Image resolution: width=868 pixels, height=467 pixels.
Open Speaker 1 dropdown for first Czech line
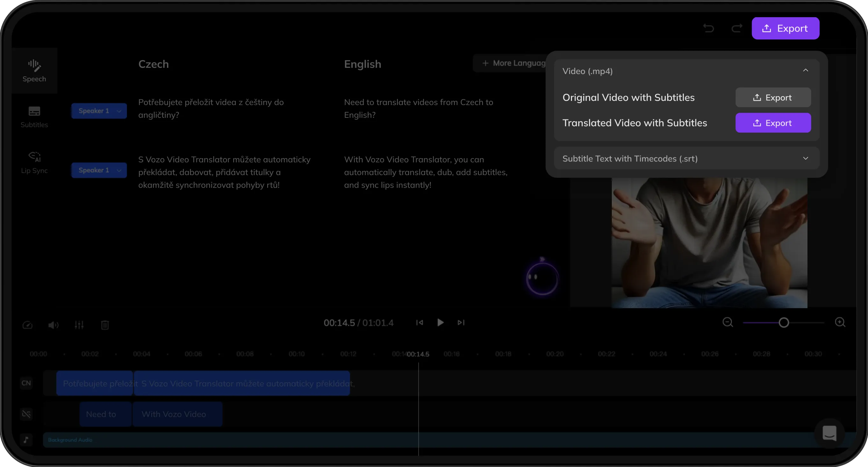[x=99, y=111]
